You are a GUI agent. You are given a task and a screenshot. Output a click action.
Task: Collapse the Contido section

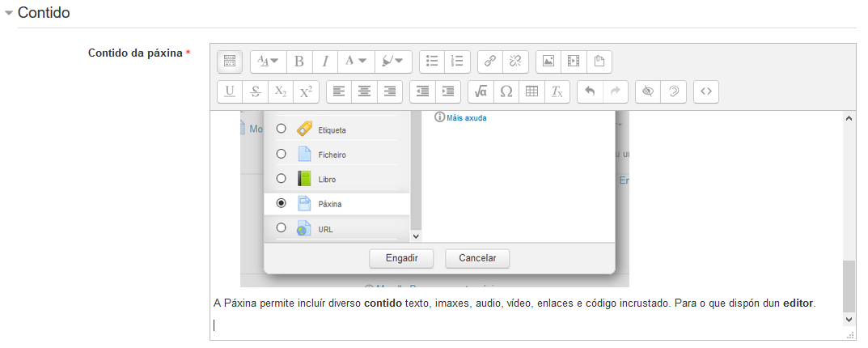(9, 14)
